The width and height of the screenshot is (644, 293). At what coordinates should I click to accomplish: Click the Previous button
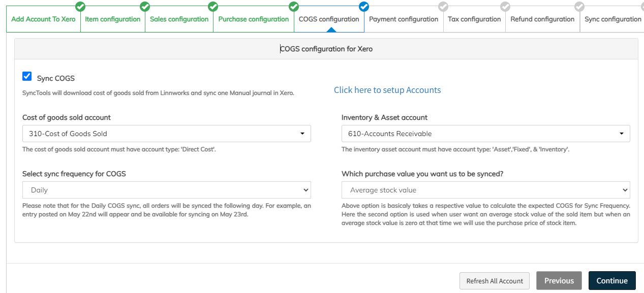559,281
